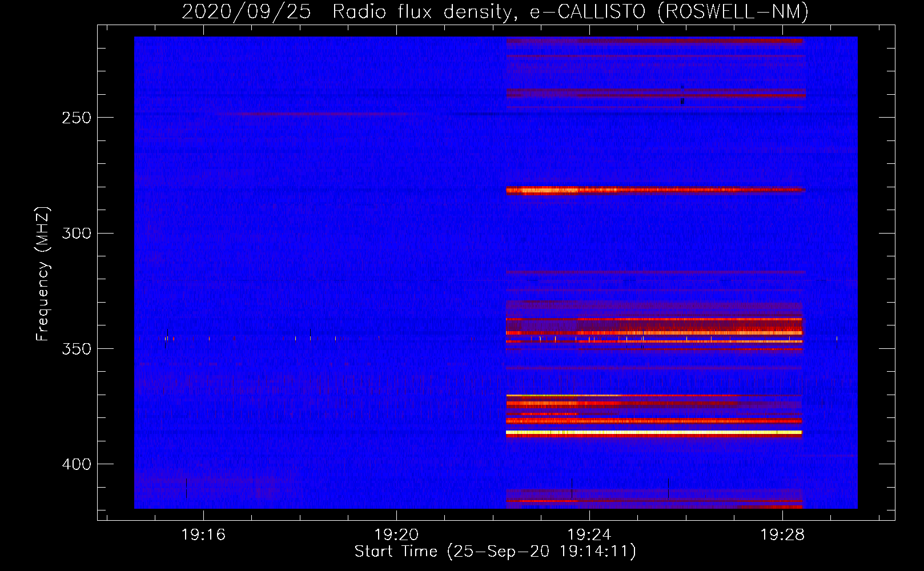Click the 19:16 time tick label
This screenshot has width=924, height=571.
(x=203, y=534)
